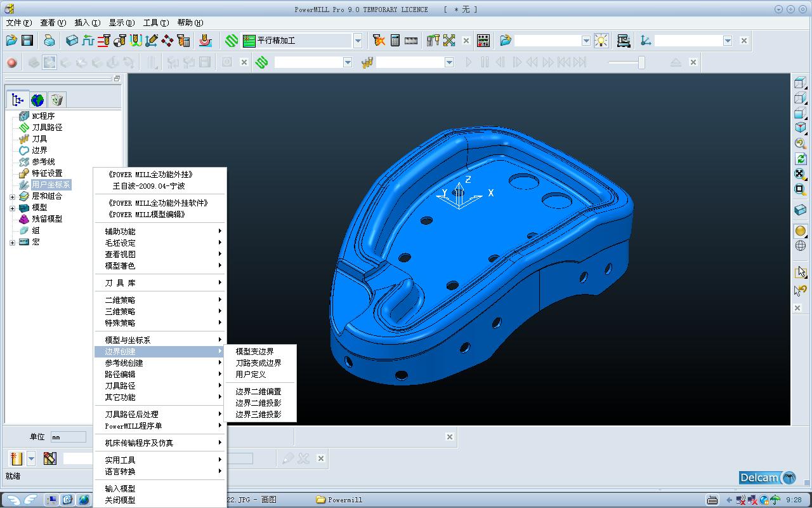Click the block display icon in right toolbar

point(801,210)
